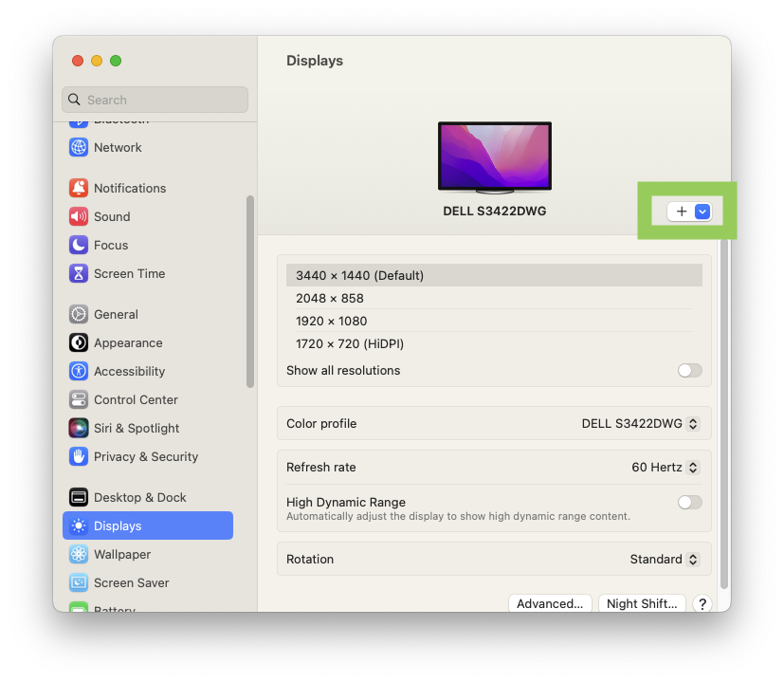Open Night Shift settings
Image resolution: width=784 pixels, height=682 pixels.
point(642,602)
